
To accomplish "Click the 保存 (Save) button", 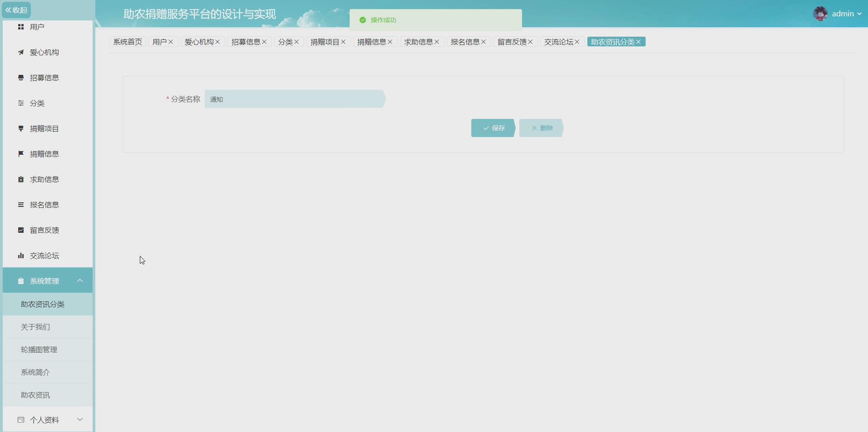I will pos(493,128).
